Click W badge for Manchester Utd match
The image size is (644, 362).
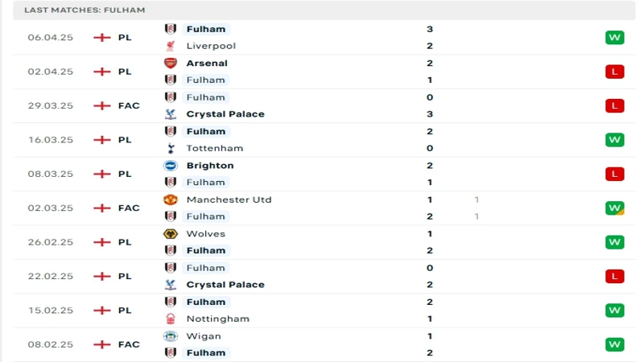click(x=614, y=208)
